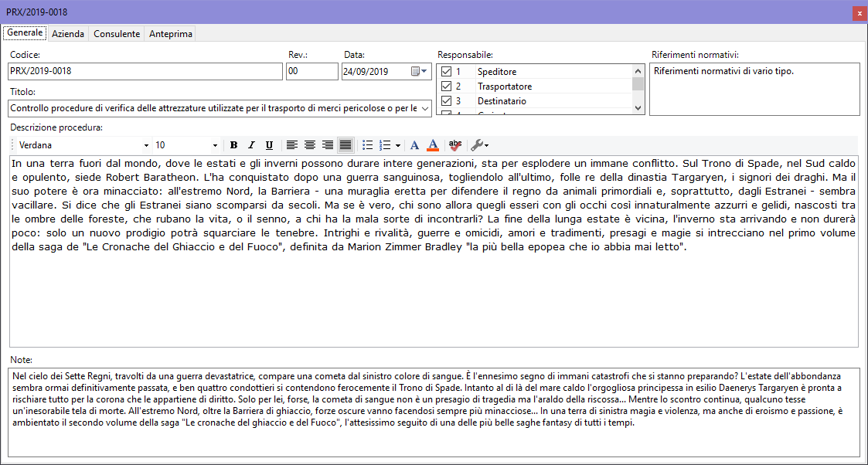Open the wrench tools menu
868x465 pixels.
coord(479,145)
